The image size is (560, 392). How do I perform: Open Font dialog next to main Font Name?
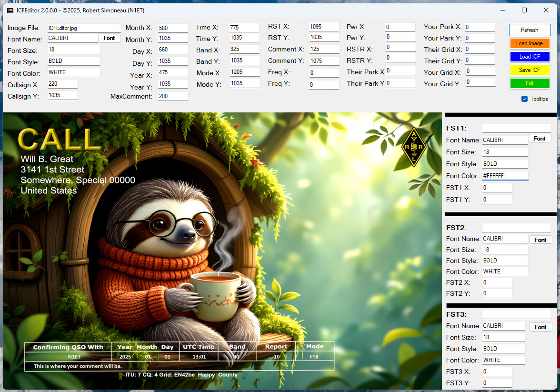tap(109, 38)
